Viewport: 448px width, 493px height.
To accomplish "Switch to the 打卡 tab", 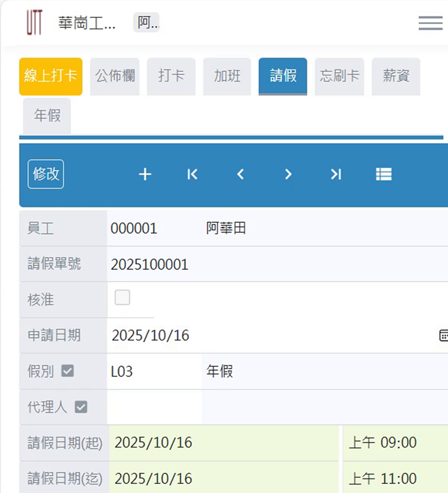I will coord(171,76).
